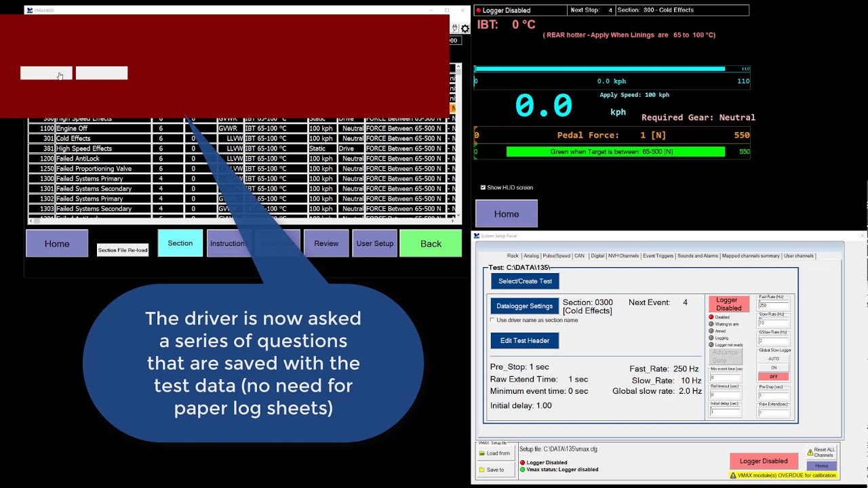Click the VMAX4000 window title icon

[x=30, y=10]
